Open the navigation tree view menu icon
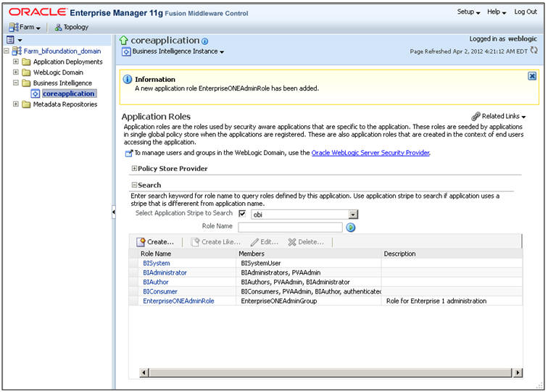Image resolution: width=548 pixels, height=392 pixels. [x=14, y=40]
